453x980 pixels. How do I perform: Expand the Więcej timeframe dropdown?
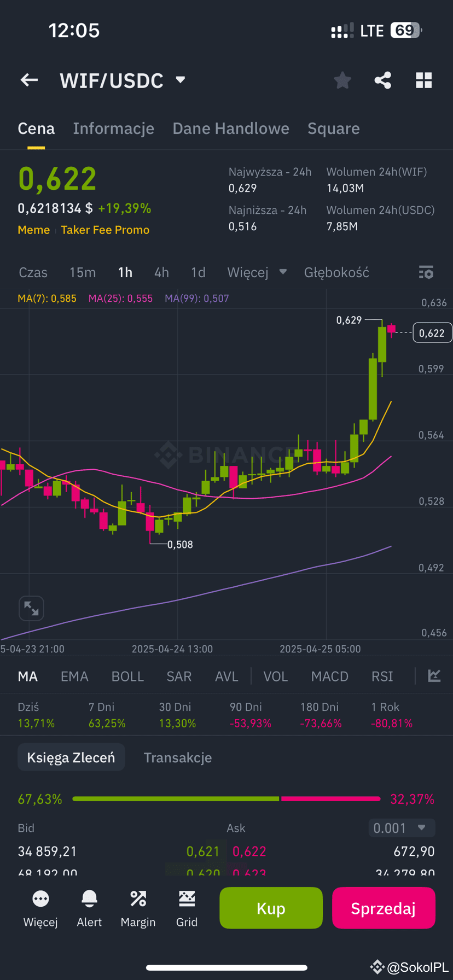(283, 272)
